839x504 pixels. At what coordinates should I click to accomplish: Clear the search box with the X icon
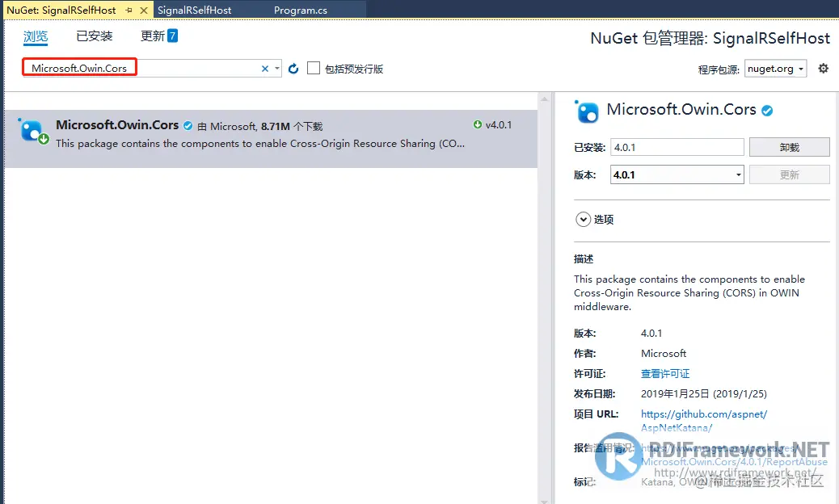point(265,67)
